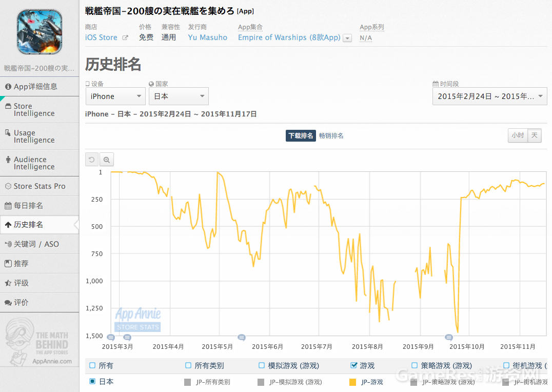552x392 pixels.
Task: Toggle the 日本 country checkbox
Action: point(92,381)
